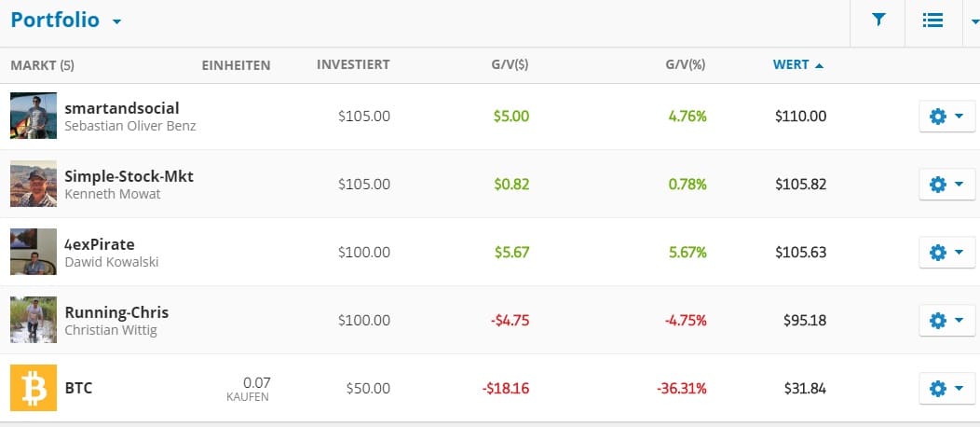Open gear settings for BTC row
Image resolution: width=980 pixels, height=427 pixels.
946,388
